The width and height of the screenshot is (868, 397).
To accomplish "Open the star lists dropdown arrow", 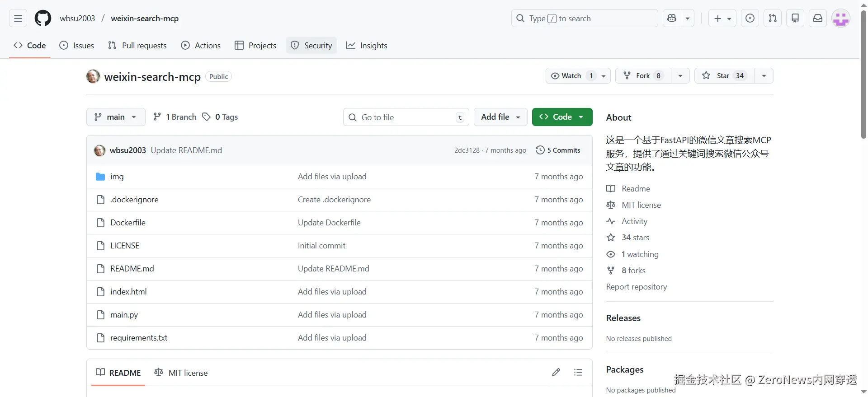I will pos(764,76).
